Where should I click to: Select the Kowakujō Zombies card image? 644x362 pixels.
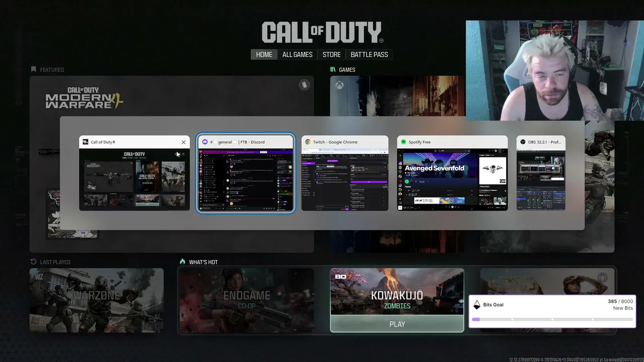pyautogui.click(x=397, y=292)
